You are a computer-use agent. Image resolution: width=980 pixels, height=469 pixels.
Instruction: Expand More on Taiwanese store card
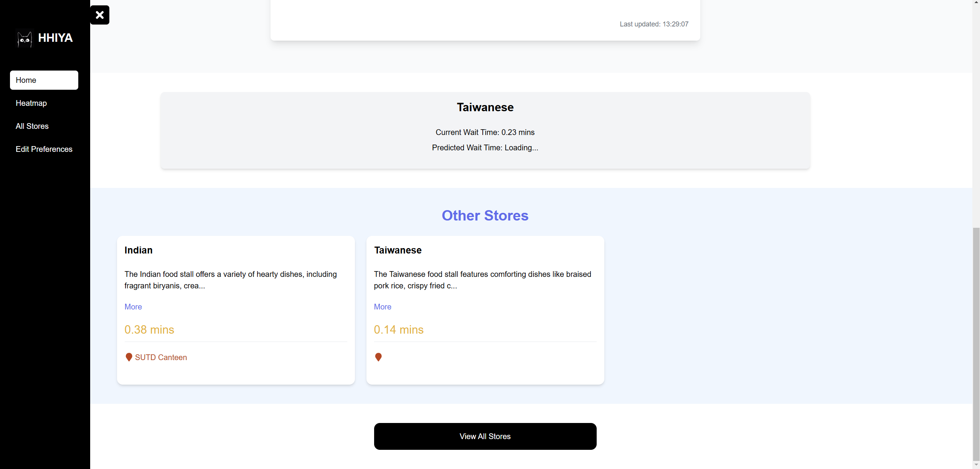(x=383, y=307)
